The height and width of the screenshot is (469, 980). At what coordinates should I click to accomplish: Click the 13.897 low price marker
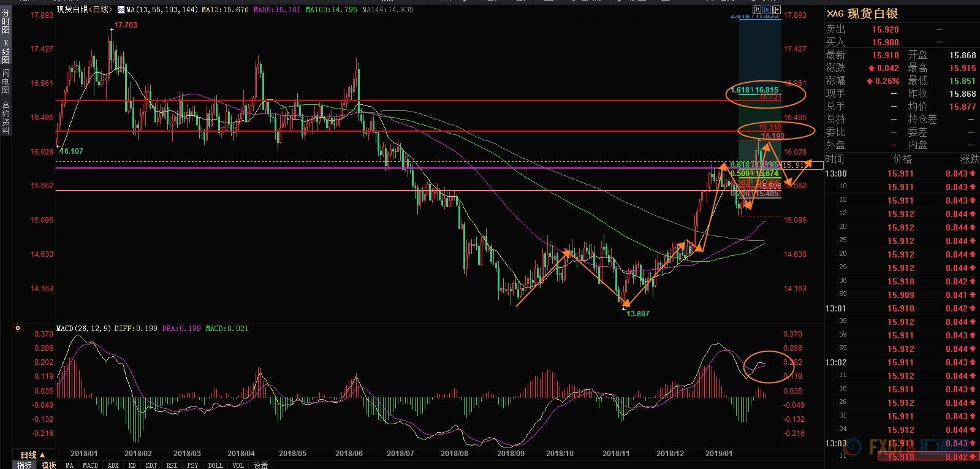[637, 313]
